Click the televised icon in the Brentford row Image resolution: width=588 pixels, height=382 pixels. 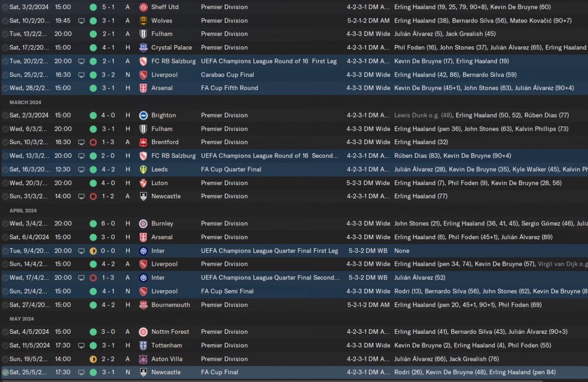click(81, 142)
